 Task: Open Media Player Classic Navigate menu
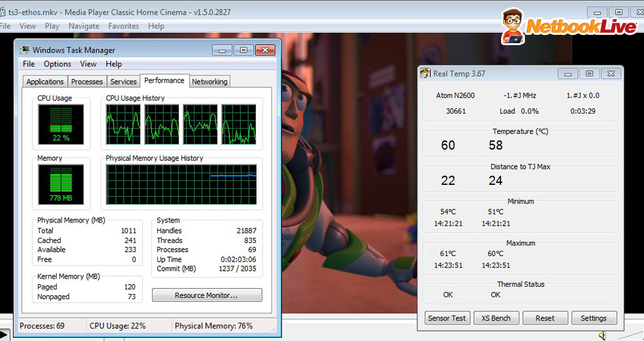[84, 26]
